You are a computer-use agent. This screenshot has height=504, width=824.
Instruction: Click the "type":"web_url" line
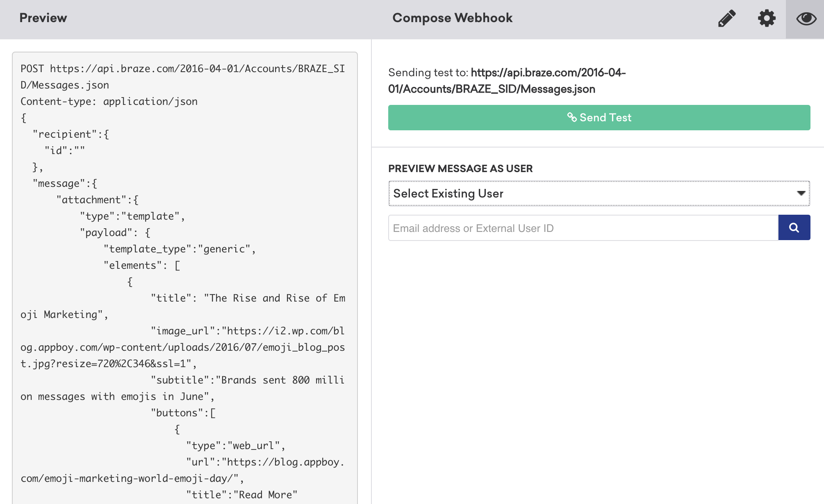click(x=236, y=445)
